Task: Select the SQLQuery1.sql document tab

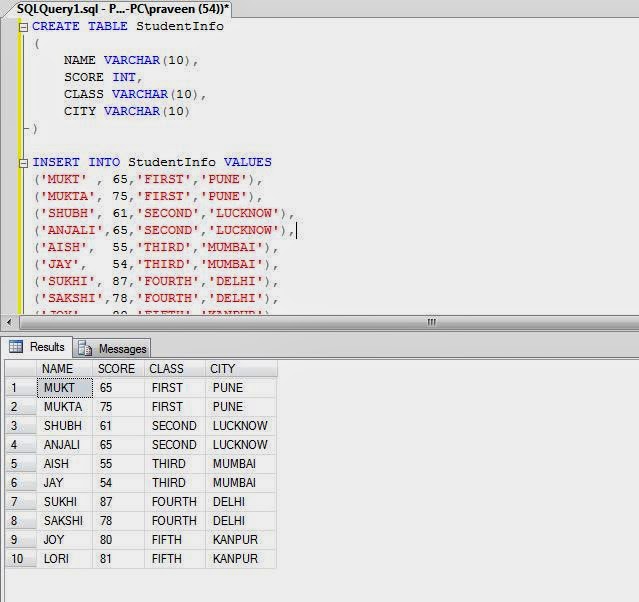Action: (122, 9)
